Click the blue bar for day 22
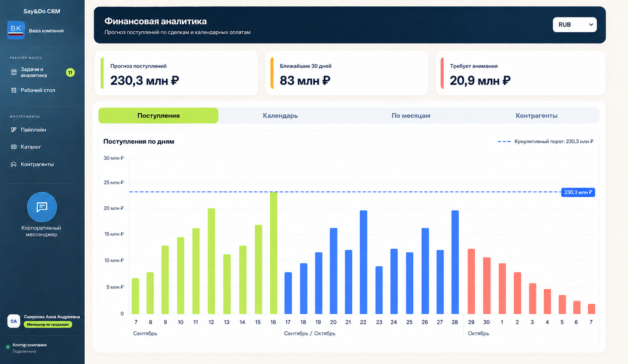The width and height of the screenshot is (628, 364). [x=363, y=262]
